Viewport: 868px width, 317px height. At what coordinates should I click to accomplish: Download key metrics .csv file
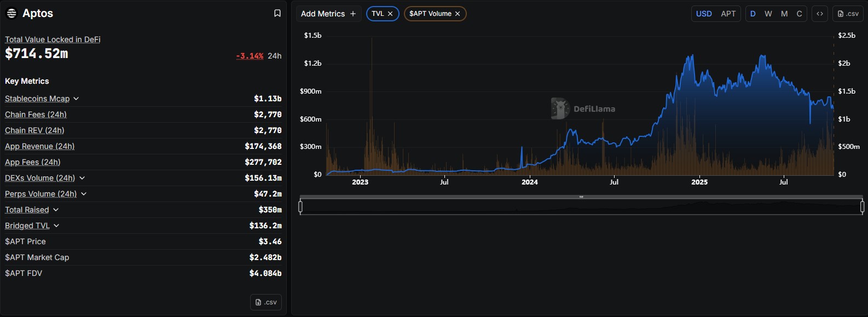(266, 302)
